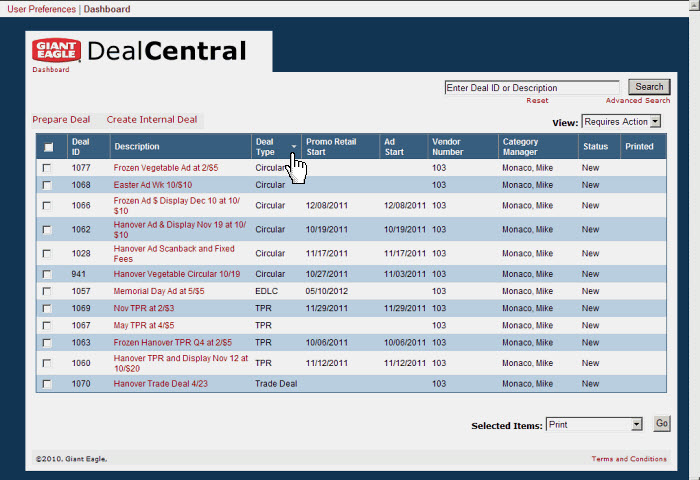Select checkbox for deal 1066
Image resolution: width=700 pixels, height=480 pixels.
46,205
